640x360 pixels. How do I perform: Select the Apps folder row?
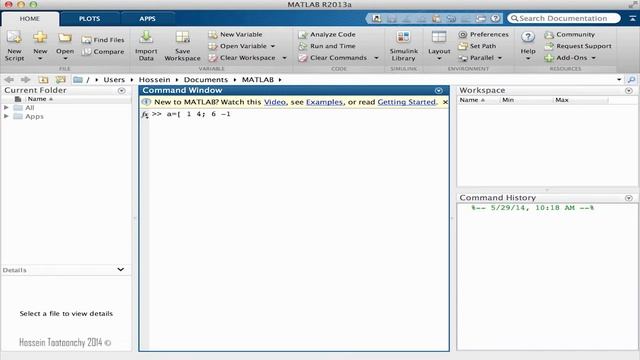pos(66,116)
